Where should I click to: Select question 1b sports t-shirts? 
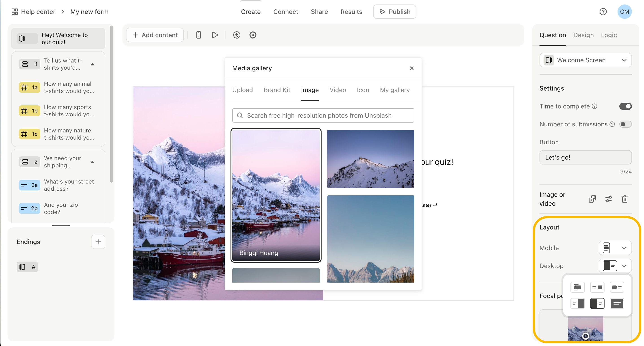pos(58,111)
